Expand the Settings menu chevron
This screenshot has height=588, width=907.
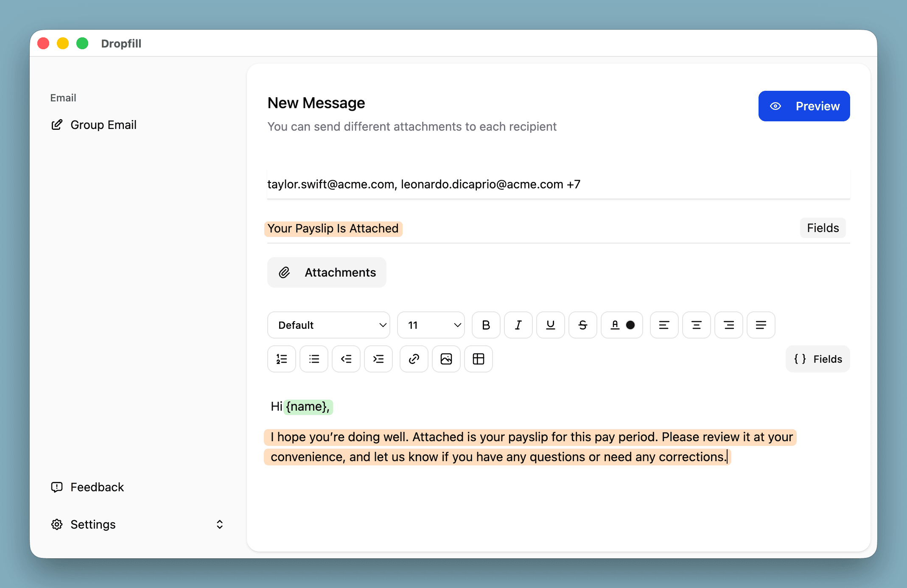[x=219, y=524]
